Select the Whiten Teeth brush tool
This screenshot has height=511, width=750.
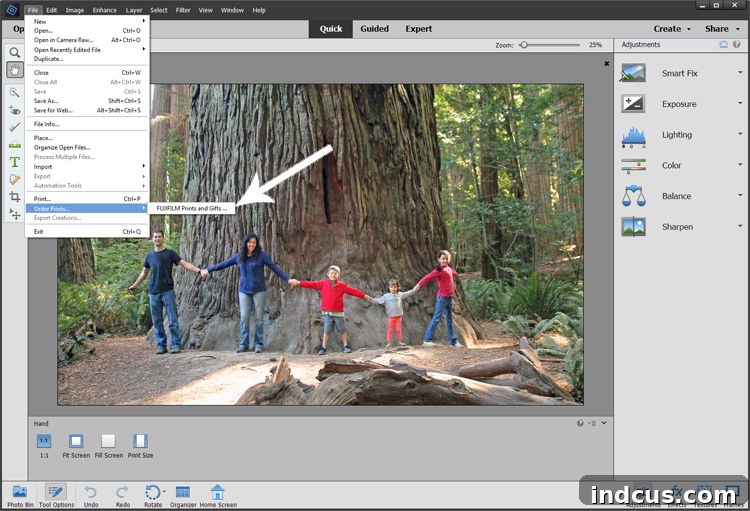pyautogui.click(x=15, y=127)
